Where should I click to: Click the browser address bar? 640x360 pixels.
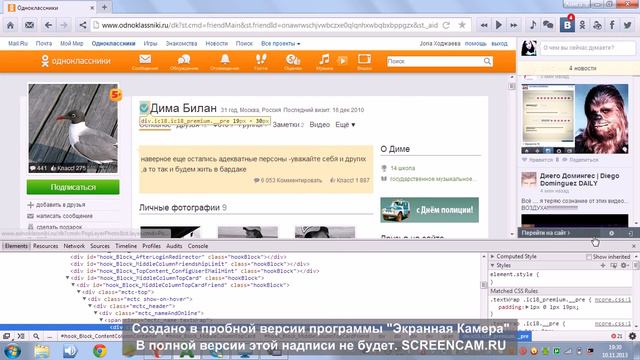[269, 25]
